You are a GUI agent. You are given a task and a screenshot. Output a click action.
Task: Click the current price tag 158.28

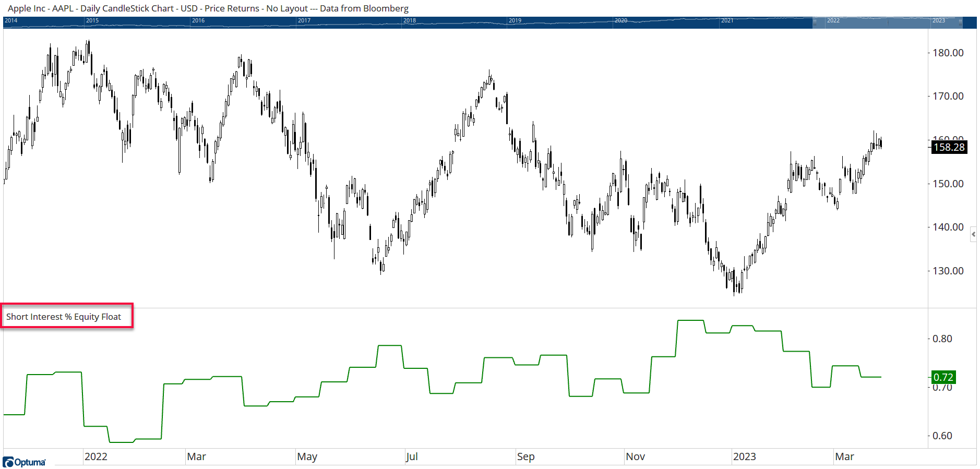point(949,147)
